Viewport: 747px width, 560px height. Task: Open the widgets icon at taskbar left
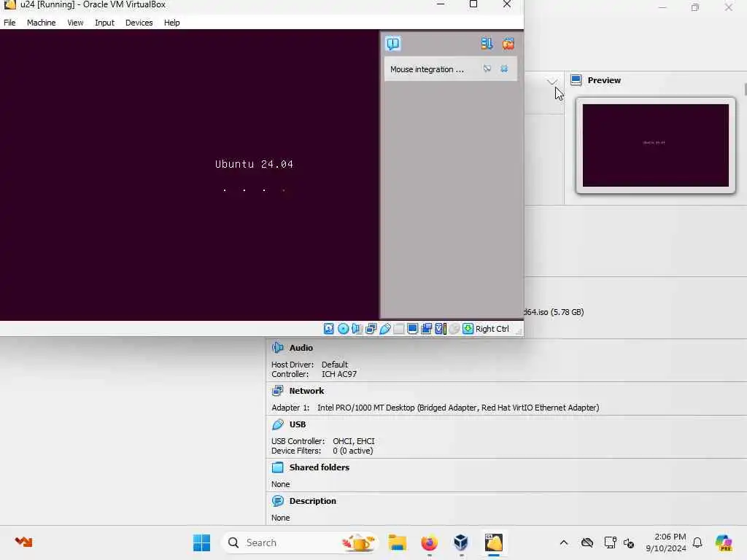(23, 542)
